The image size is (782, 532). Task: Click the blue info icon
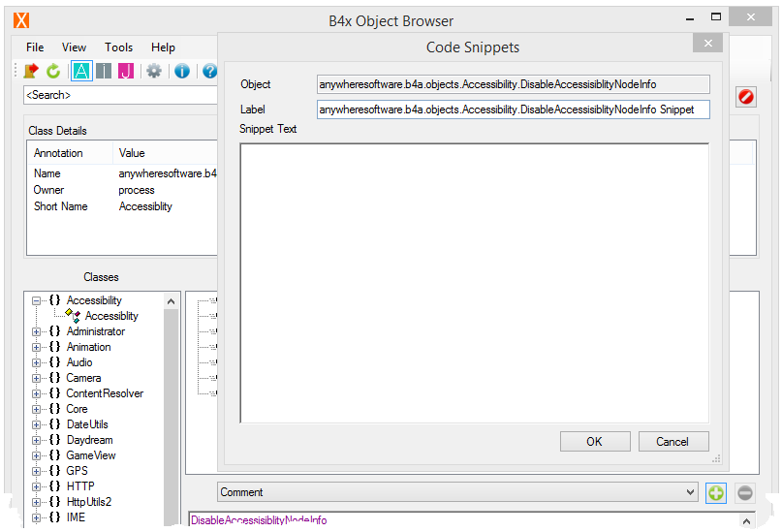[x=182, y=71]
